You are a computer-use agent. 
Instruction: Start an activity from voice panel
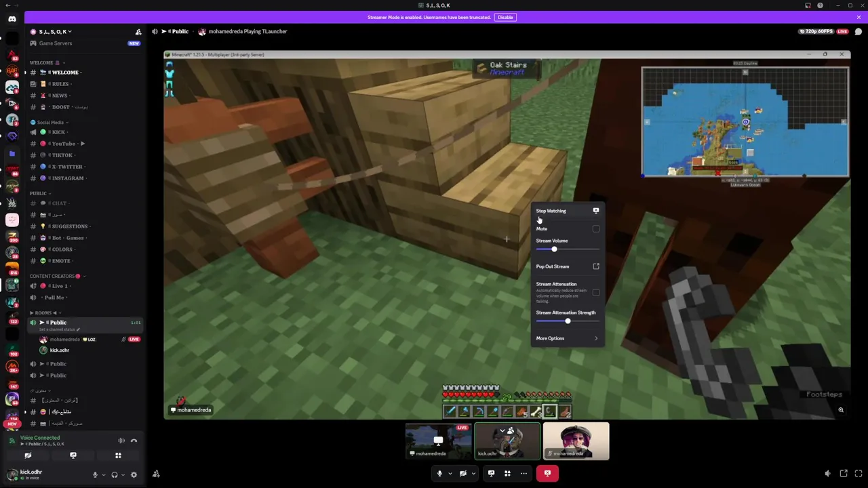coord(118,455)
